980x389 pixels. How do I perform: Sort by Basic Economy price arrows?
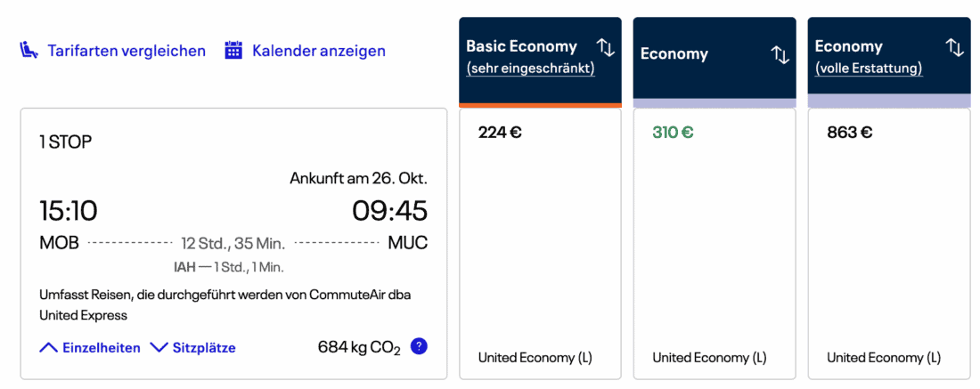point(606,47)
